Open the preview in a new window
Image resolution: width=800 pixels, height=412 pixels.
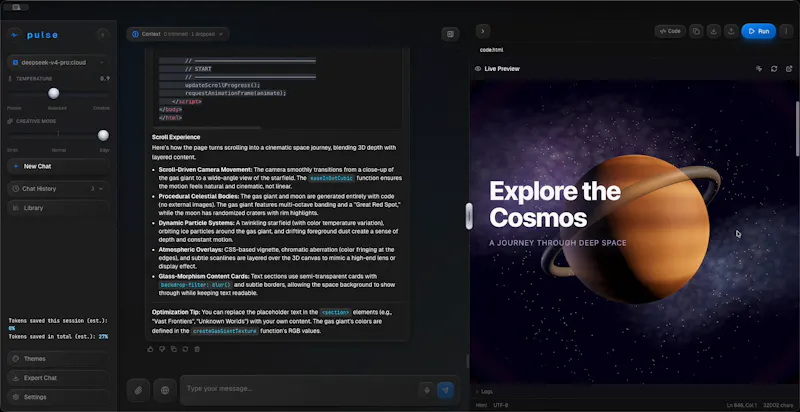pyautogui.click(x=789, y=69)
